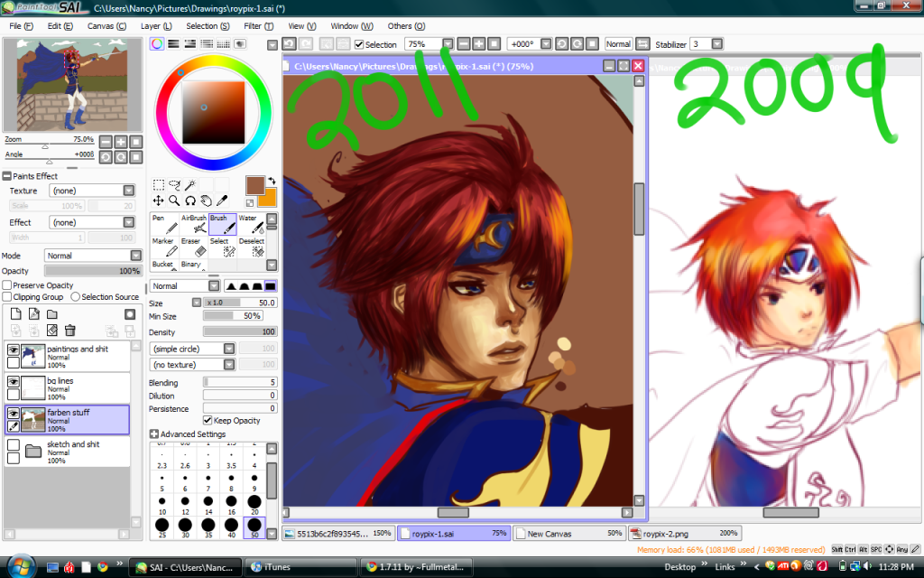Hide the 'bg lines' layer
Image resolution: width=924 pixels, height=578 pixels.
click(13, 382)
